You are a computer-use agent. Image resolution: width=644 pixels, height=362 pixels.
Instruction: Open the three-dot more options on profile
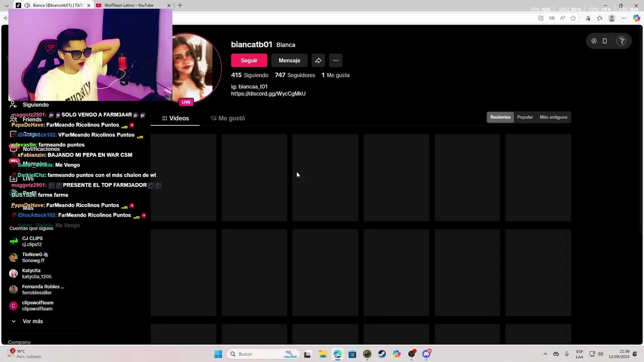click(336, 60)
